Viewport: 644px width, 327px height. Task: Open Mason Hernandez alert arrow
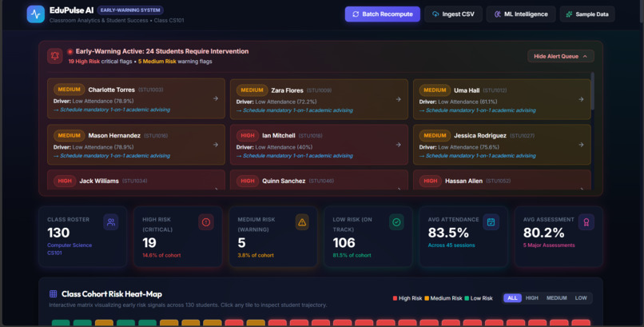tap(216, 145)
